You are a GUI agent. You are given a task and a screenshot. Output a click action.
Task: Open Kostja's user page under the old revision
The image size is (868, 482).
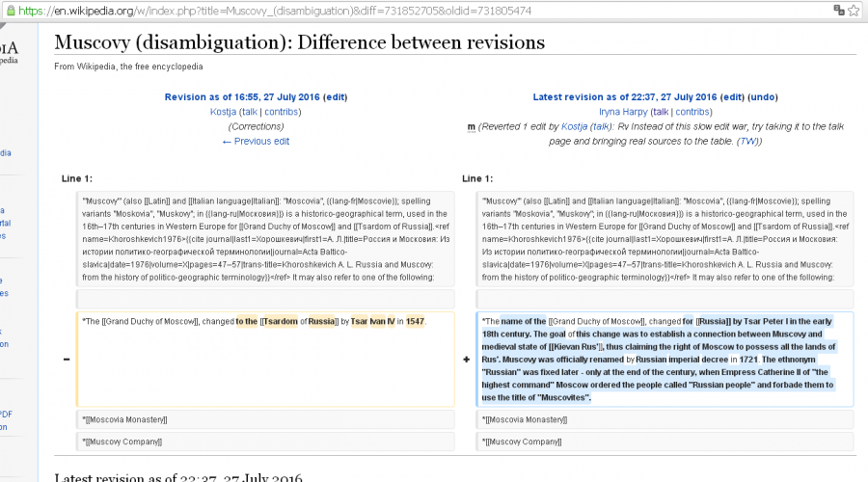click(223, 112)
